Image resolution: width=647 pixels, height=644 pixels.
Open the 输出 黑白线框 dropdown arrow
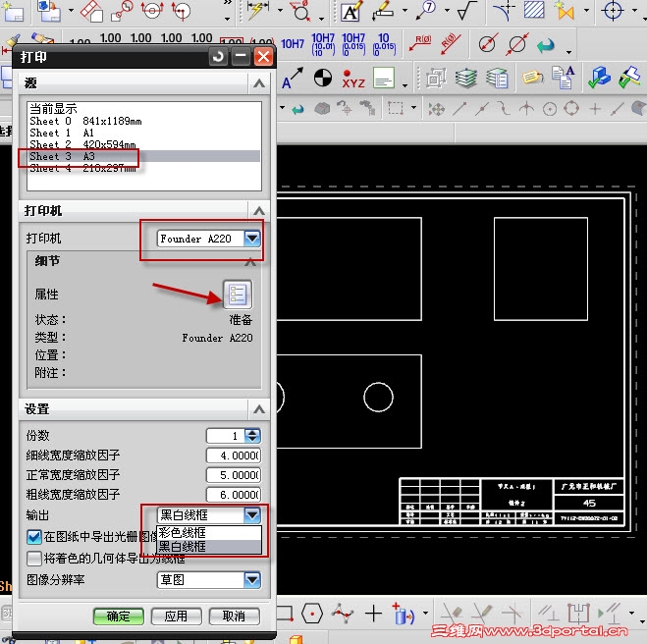pyautogui.click(x=252, y=515)
